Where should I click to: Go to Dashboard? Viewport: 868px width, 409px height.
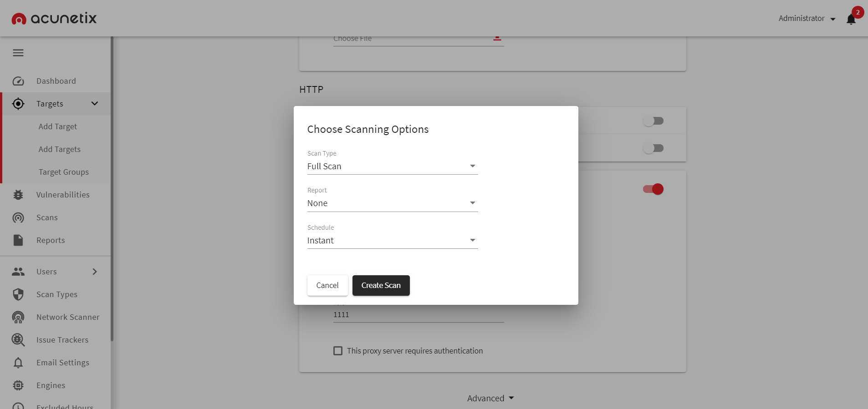coord(56,81)
